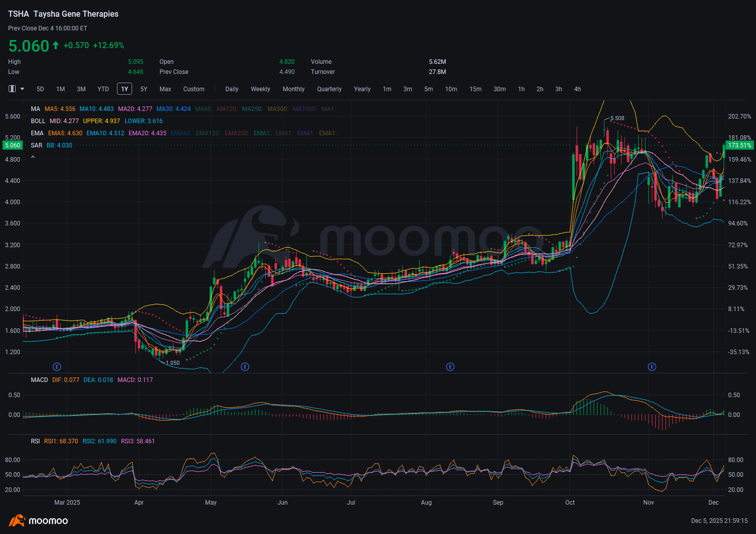Click the 173.51% percentage-axis tag
Screen dimensions: 756x534
[x=740, y=145]
